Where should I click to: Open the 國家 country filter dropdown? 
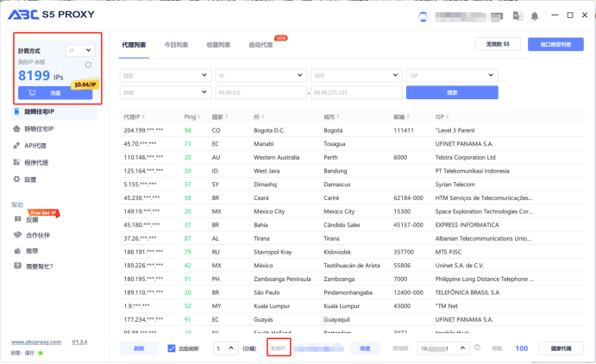[x=166, y=75]
